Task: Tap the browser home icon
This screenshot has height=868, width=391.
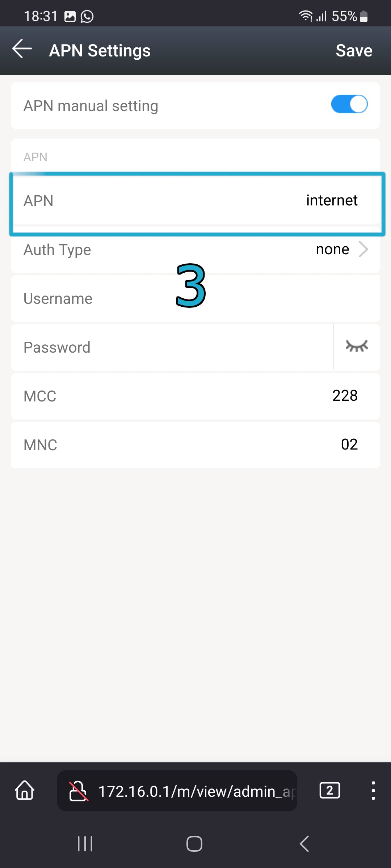Action: [x=25, y=790]
